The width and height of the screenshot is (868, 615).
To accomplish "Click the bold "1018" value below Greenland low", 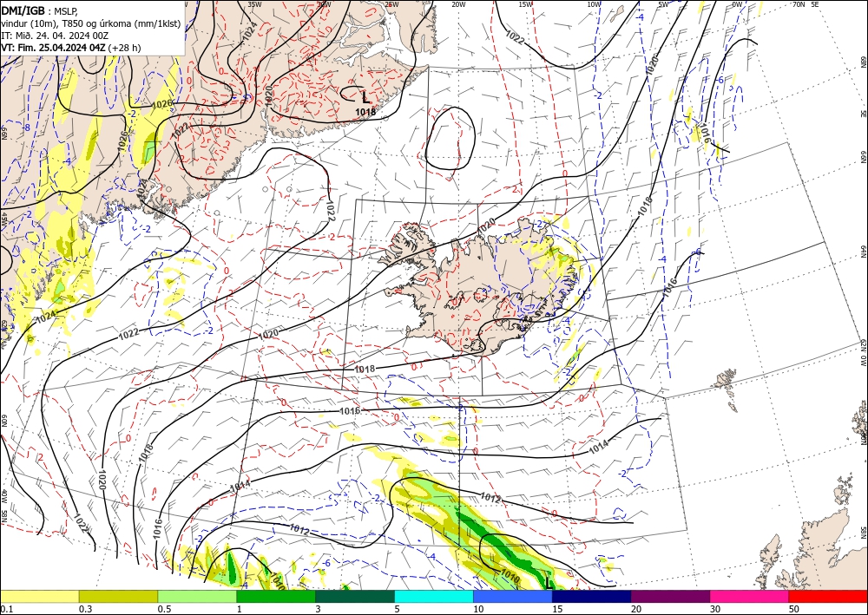I will [365, 112].
